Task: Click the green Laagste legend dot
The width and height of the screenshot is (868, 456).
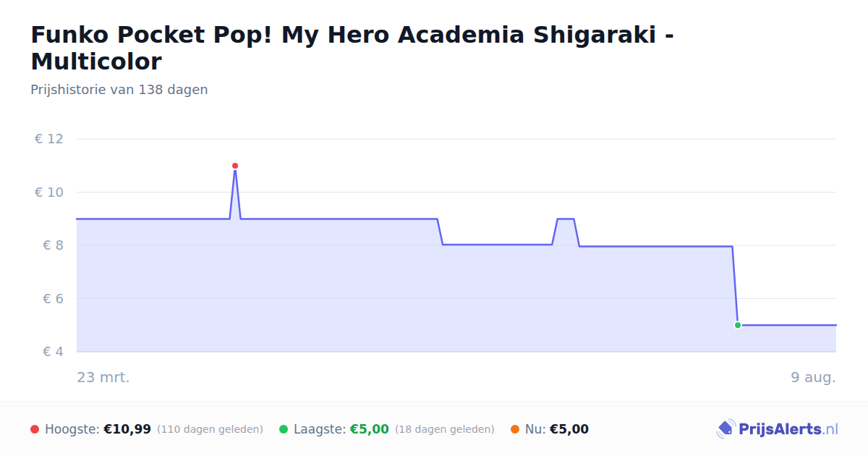Action: pyautogui.click(x=284, y=429)
